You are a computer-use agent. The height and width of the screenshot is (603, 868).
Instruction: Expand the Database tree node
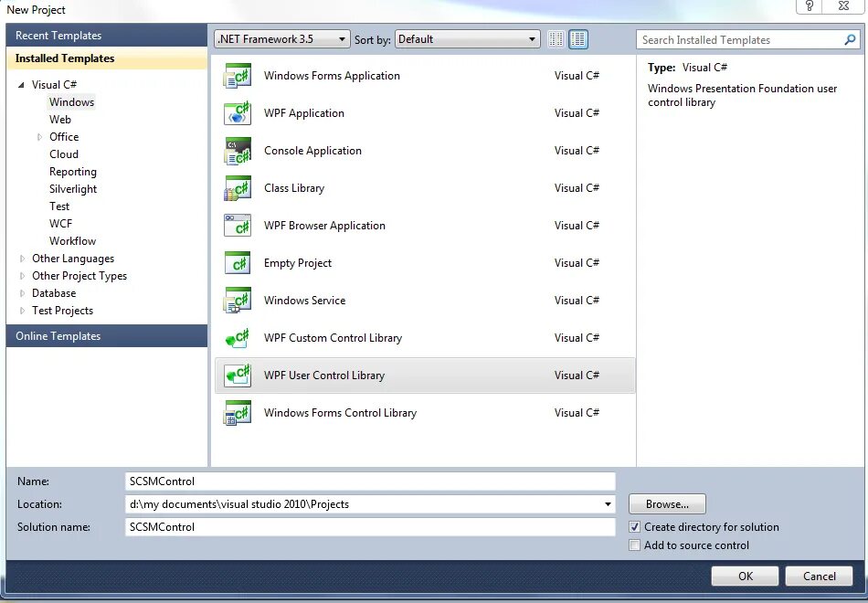pyautogui.click(x=22, y=293)
